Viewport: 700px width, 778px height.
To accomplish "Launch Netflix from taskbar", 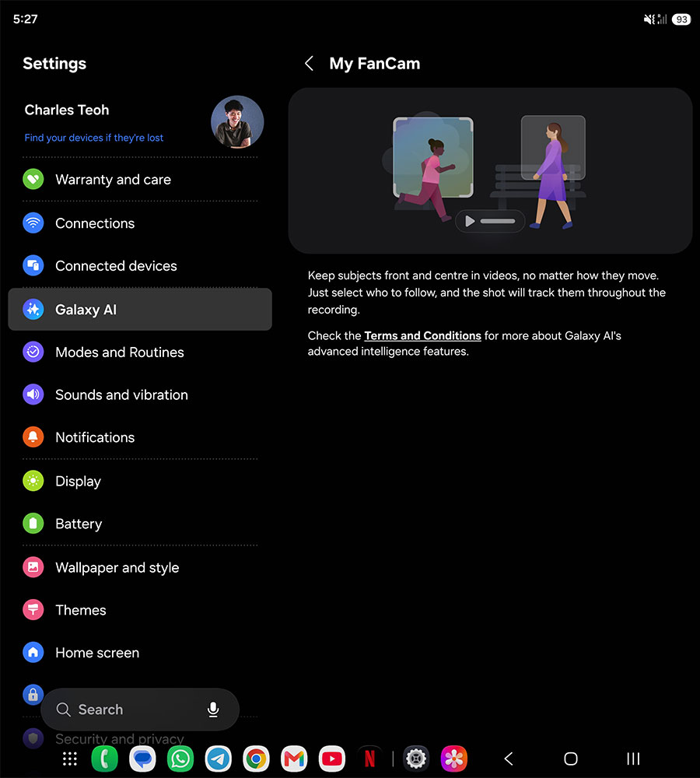I will (369, 759).
